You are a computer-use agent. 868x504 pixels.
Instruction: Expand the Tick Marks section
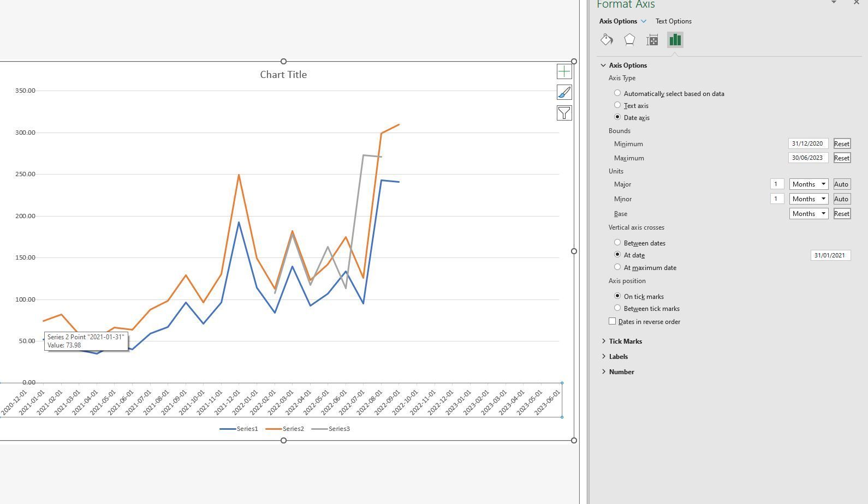pos(625,341)
